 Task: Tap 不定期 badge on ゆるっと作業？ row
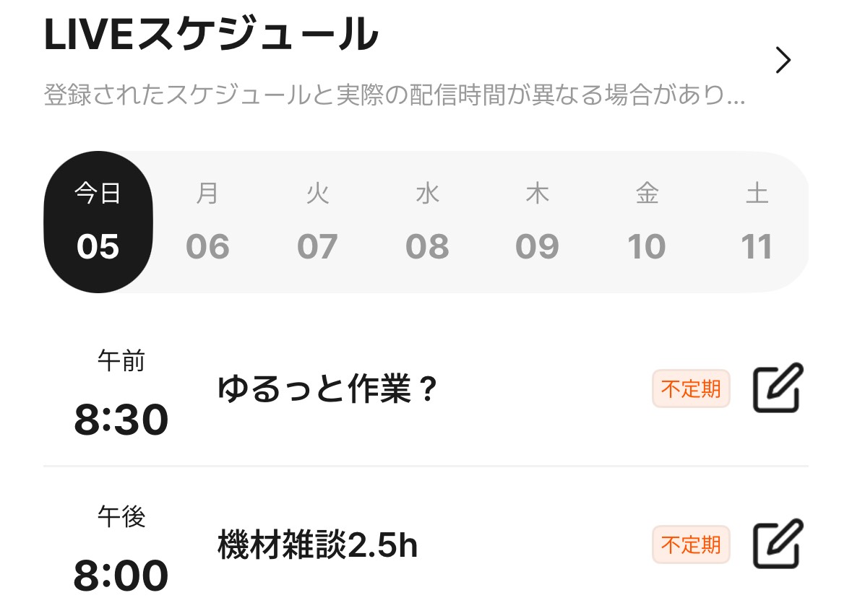click(x=691, y=389)
